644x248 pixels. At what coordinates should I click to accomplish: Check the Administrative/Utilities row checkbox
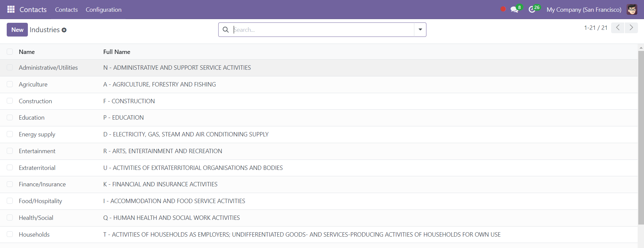[x=10, y=68]
